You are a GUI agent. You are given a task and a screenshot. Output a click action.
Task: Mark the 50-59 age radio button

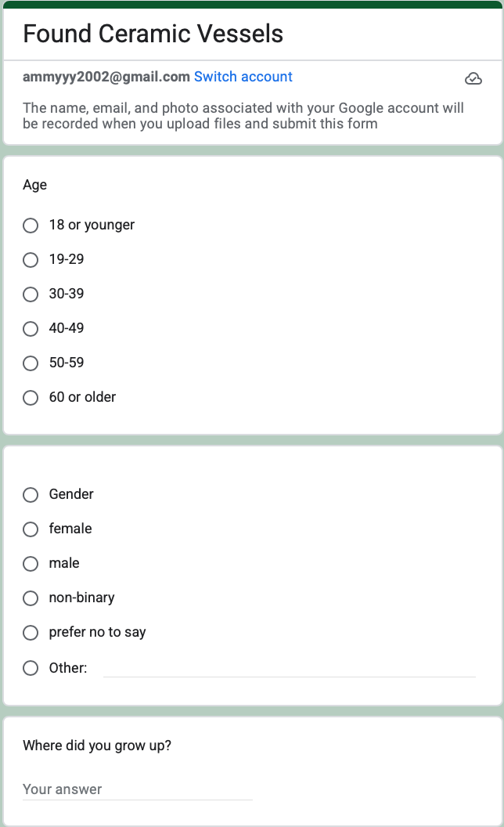click(31, 363)
